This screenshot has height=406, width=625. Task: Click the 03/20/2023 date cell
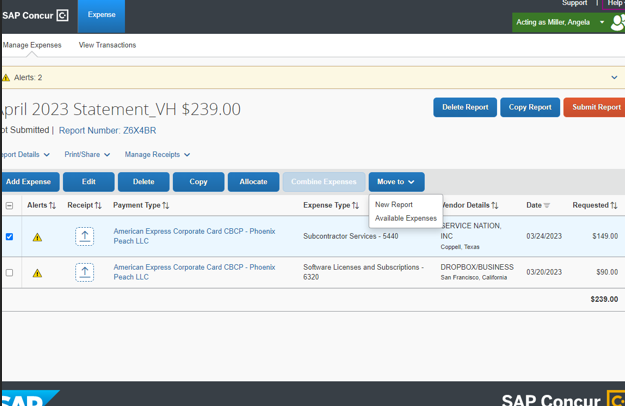[544, 272]
